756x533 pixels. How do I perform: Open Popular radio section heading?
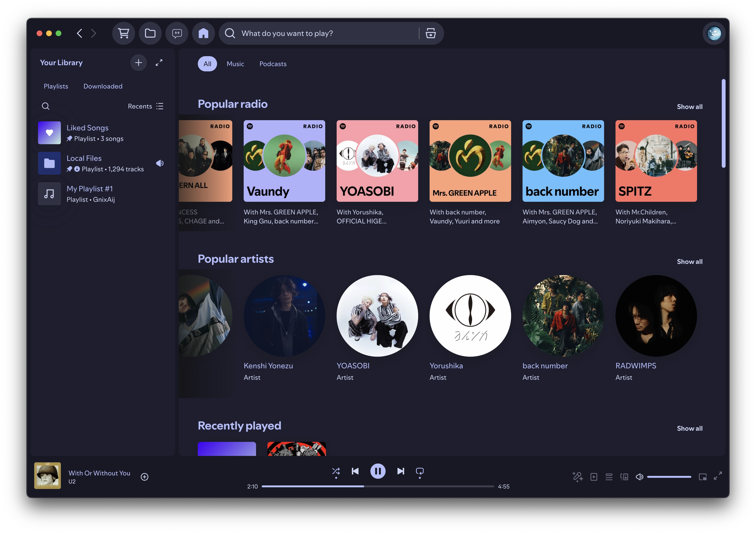tap(233, 104)
